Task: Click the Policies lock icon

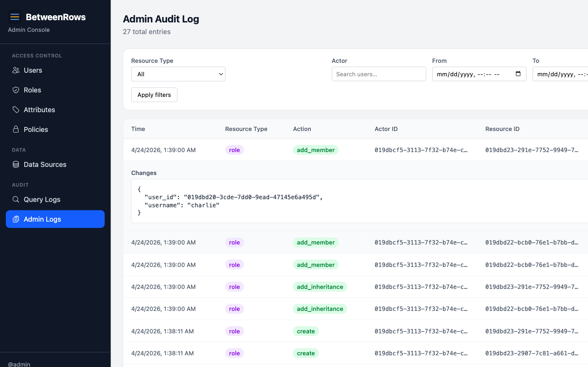Action: [x=16, y=130]
